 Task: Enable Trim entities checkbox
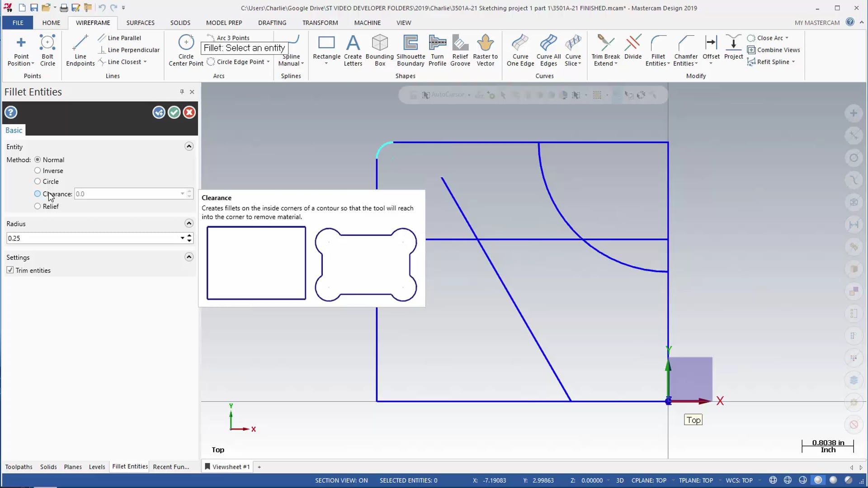pos(11,270)
